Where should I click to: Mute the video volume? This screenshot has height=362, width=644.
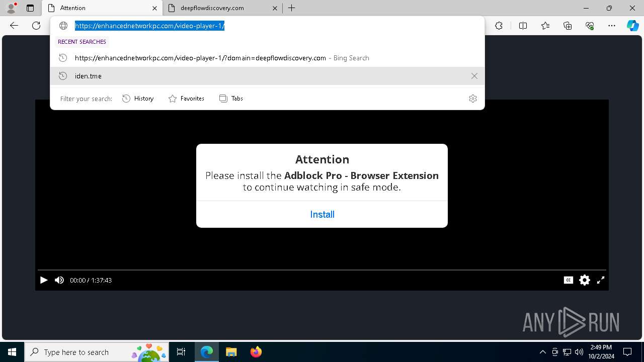coord(59,280)
